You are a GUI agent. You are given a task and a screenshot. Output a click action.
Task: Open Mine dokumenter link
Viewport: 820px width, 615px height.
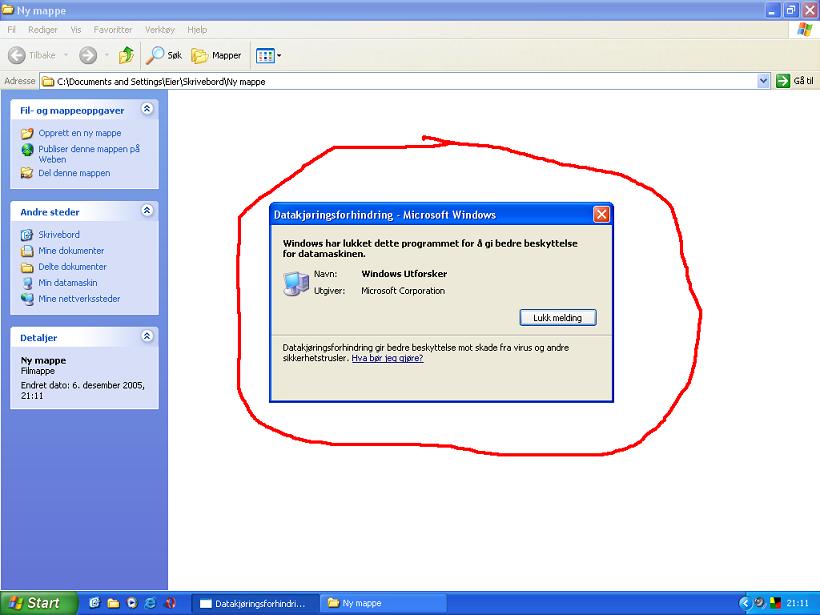tap(71, 251)
